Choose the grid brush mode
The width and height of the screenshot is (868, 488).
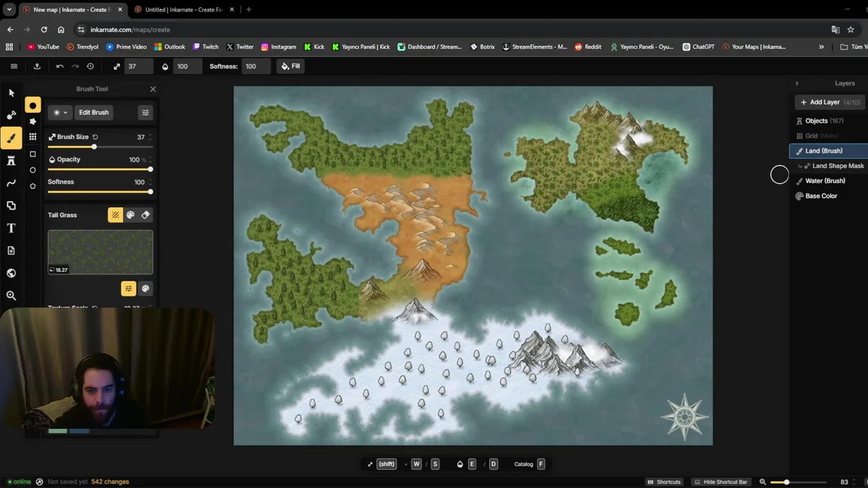click(33, 137)
